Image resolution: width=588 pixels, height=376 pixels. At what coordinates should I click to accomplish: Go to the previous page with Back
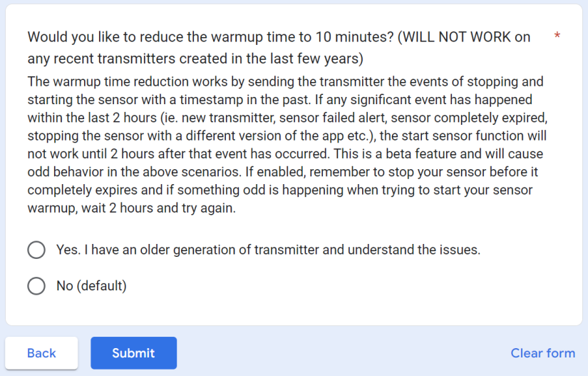pos(41,352)
